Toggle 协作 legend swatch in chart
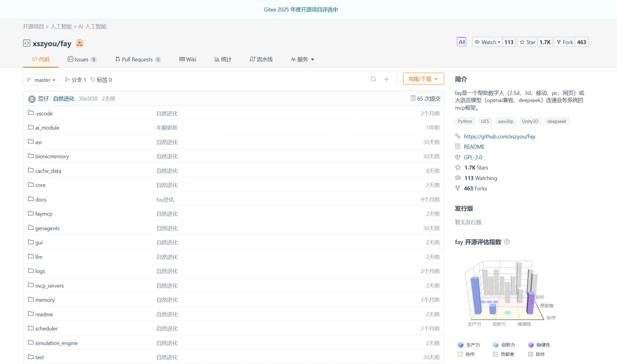The height and width of the screenshot is (364, 617). (x=461, y=354)
